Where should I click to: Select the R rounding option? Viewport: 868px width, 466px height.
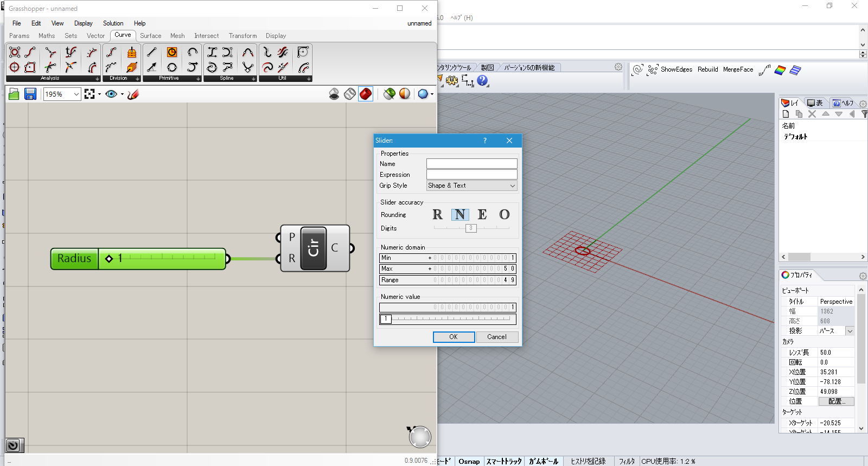tap(437, 215)
